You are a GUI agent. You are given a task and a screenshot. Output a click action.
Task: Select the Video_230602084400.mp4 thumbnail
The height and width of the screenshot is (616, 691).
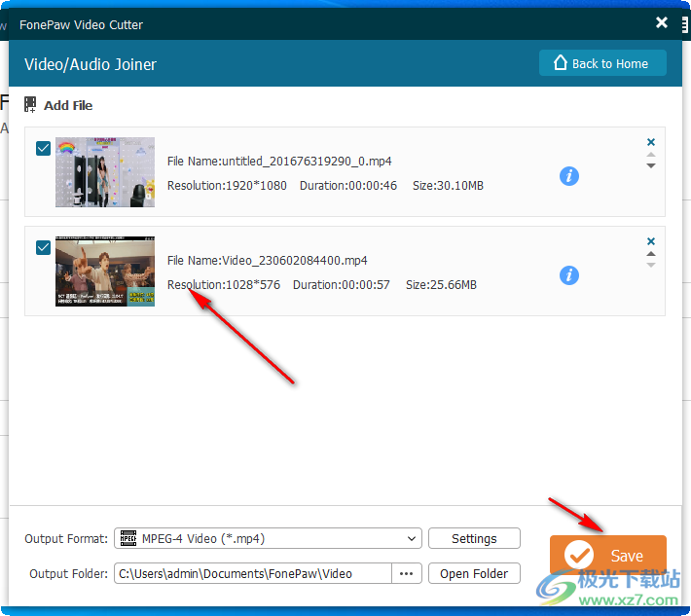click(x=105, y=271)
